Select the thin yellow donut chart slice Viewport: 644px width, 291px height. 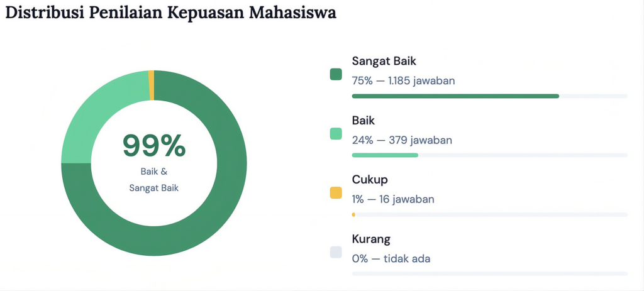click(x=152, y=85)
